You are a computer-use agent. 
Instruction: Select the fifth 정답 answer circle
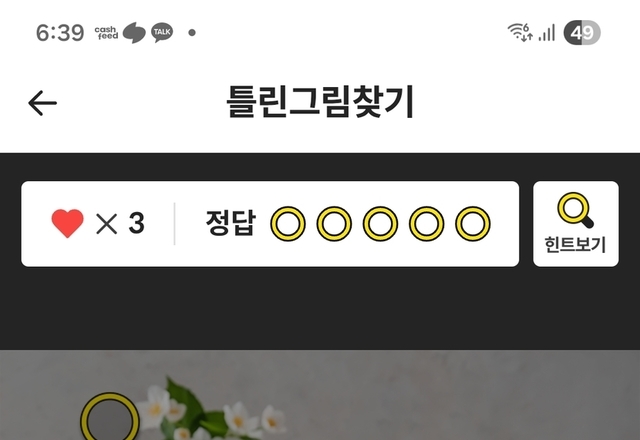point(473,224)
